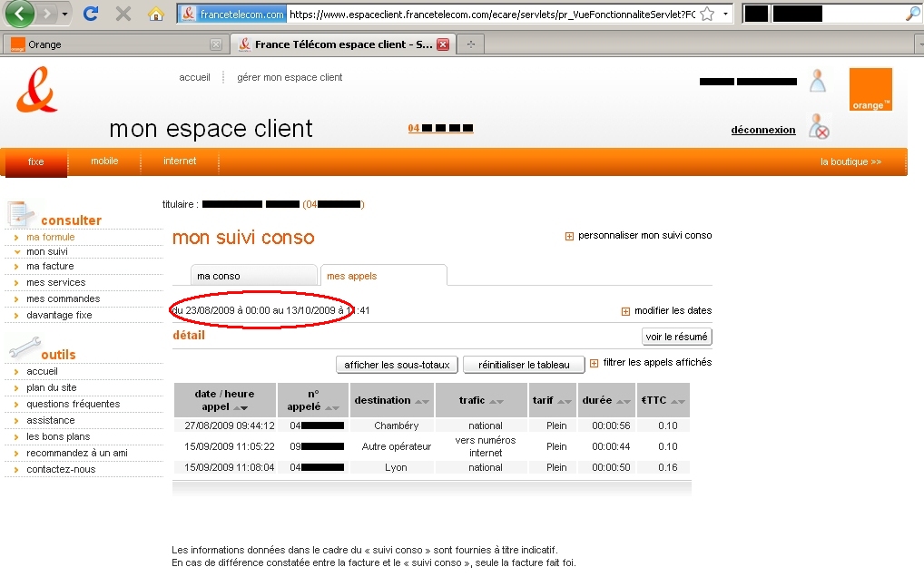
Task: Open the navigation history dropdown arrow
Action: click(64, 14)
